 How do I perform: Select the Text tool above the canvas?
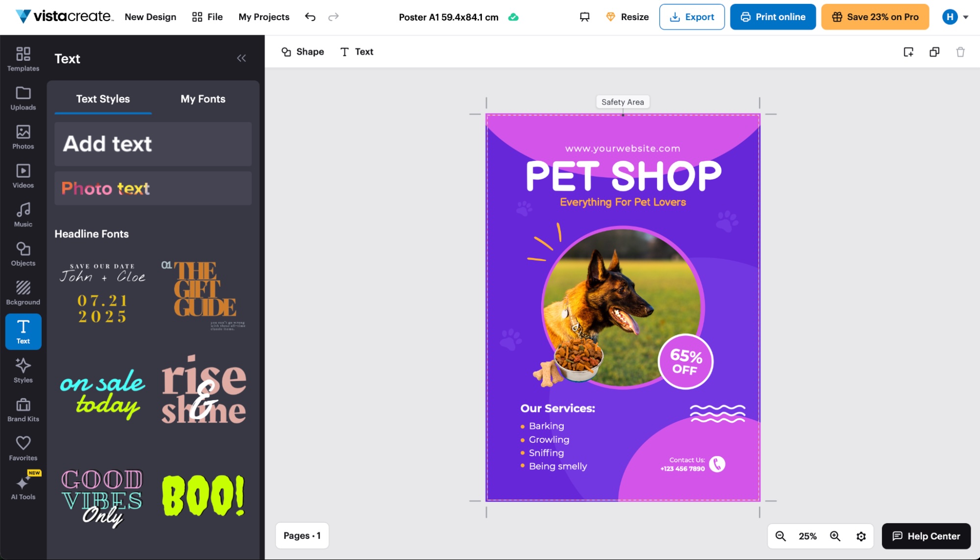click(x=356, y=51)
